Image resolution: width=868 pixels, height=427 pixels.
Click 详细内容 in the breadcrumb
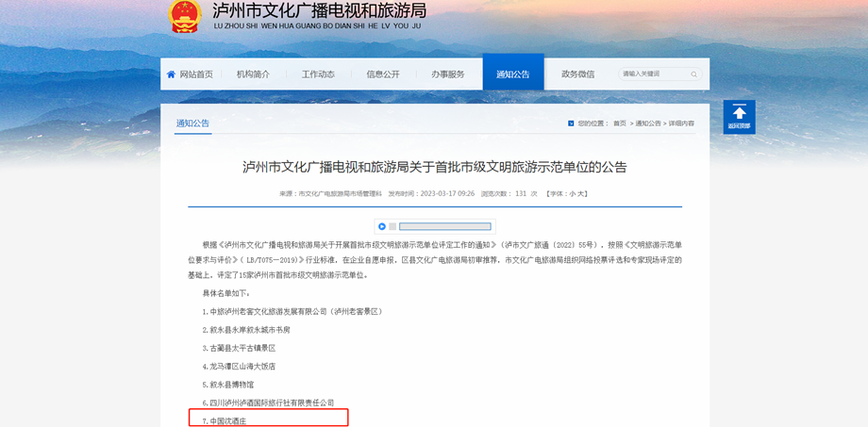click(681, 123)
